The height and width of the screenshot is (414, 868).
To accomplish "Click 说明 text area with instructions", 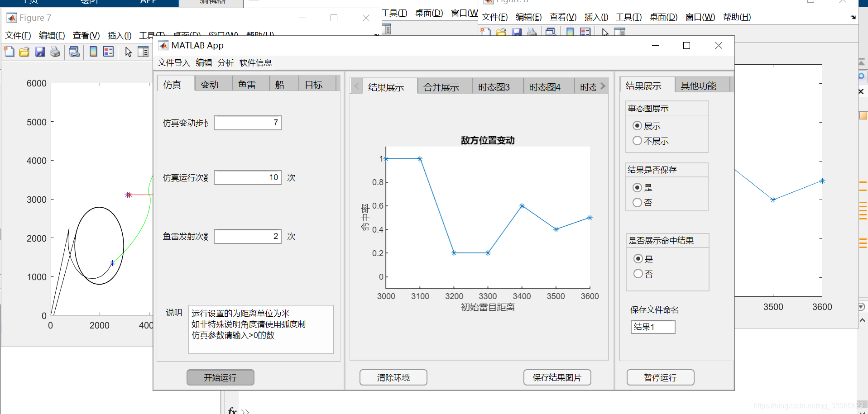I will coord(261,329).
